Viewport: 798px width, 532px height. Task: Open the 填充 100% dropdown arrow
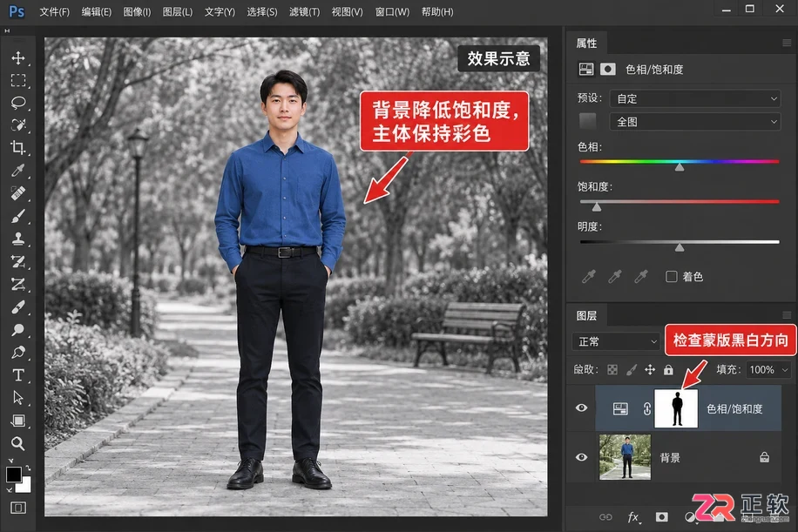point(785,370)
